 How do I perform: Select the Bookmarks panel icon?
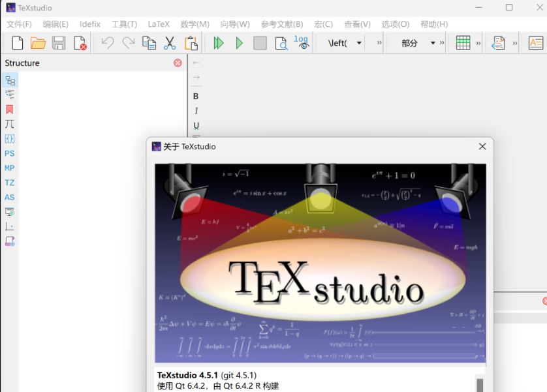(9, 109)
